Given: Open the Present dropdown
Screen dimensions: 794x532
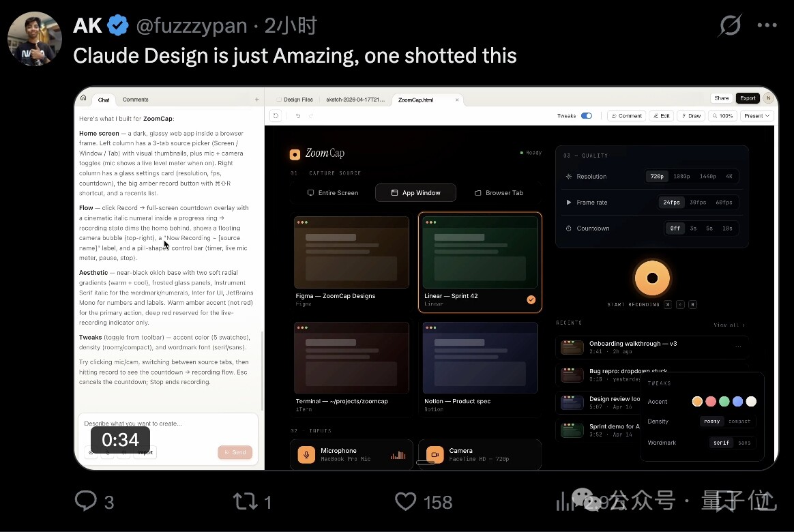Looking at the screenshot, I should tap(756, 115).
